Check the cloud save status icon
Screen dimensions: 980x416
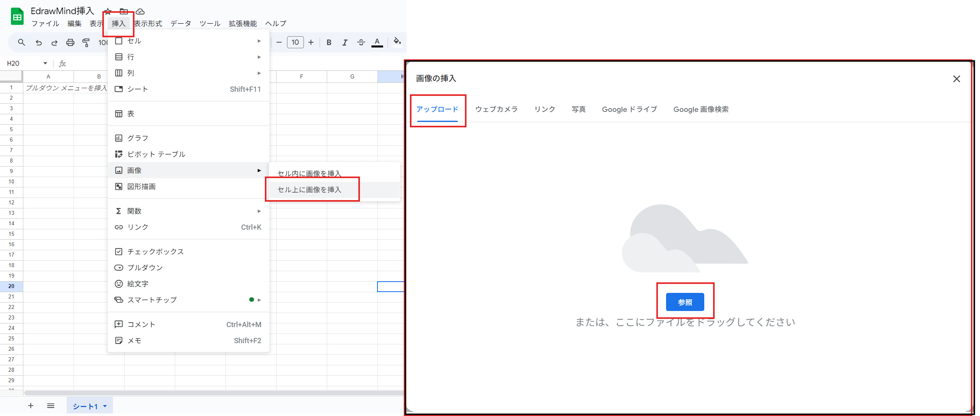[140, 11]
